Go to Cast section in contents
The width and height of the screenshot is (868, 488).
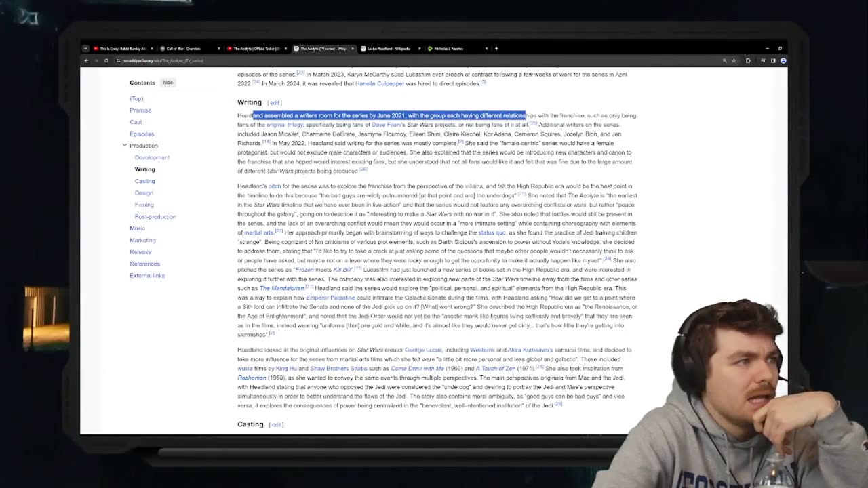(136, 123)
